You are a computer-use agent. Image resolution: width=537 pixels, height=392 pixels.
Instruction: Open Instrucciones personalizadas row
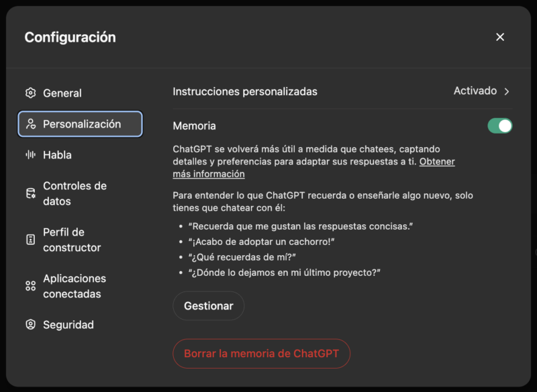point(342,91)
